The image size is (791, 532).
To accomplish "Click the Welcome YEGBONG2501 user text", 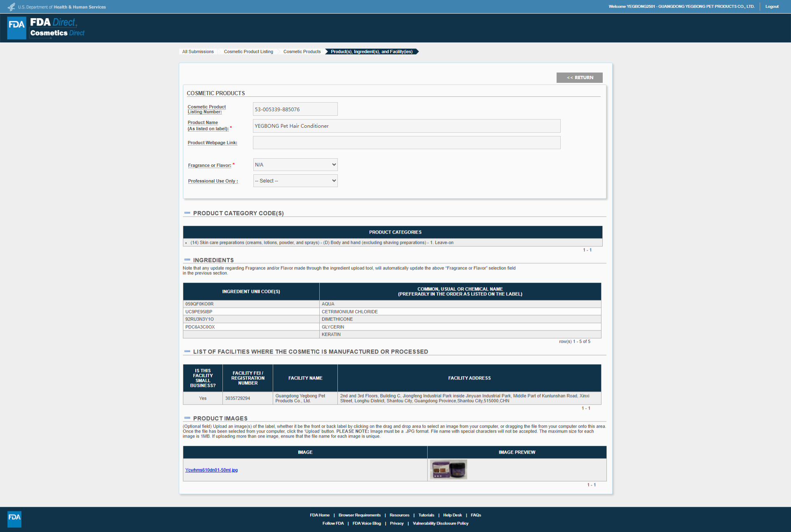I will click(681, 7).
